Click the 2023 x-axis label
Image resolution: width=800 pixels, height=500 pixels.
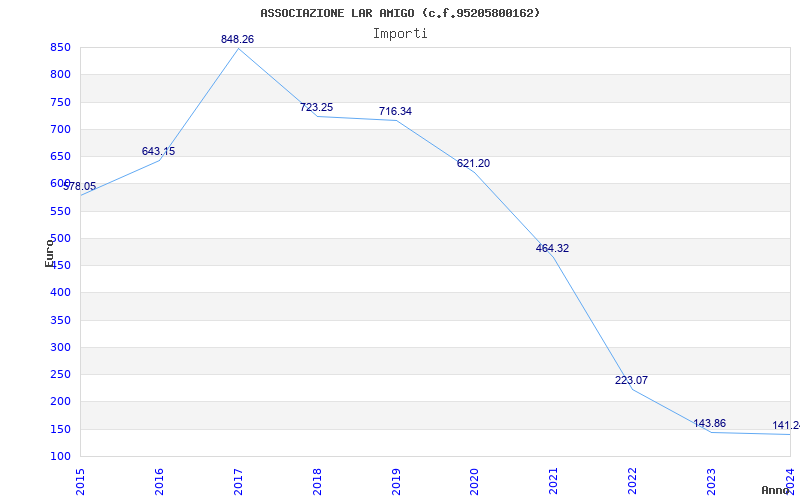point(711,481)
